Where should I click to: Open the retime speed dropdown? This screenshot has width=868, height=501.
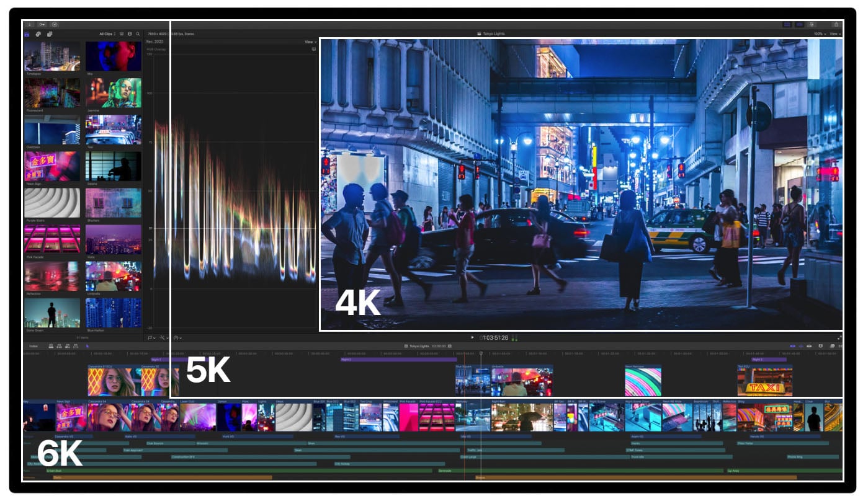[x=177, y=338]
